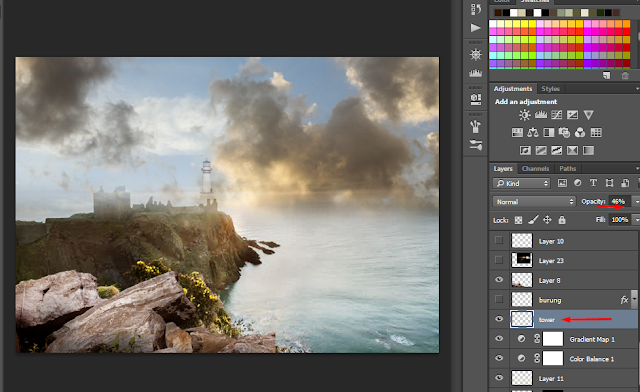Toggle Lock all padlock
Image resolution: width=640 pixels, height=392 pixels.
(x=562, y=220)
